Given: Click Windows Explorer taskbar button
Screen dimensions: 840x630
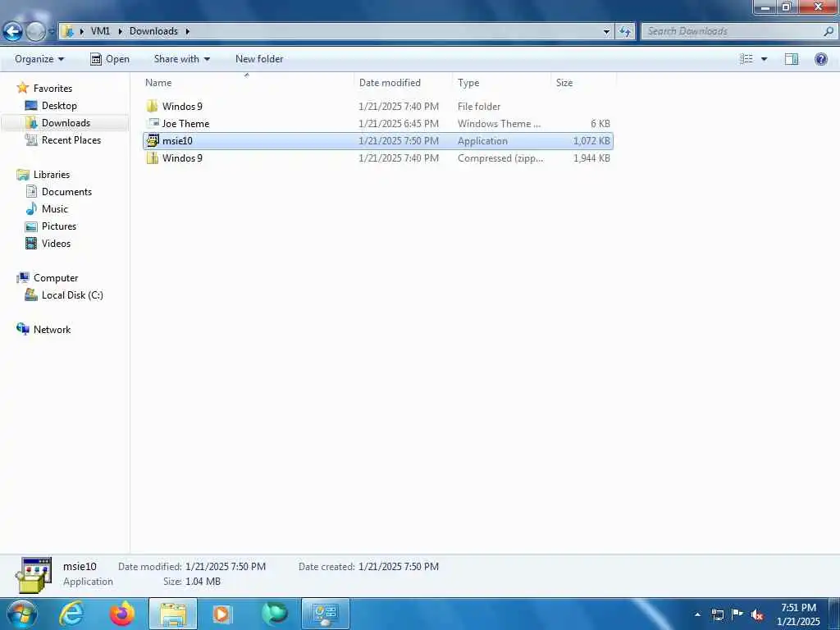Looking at the screenshot, I should 172,614.
